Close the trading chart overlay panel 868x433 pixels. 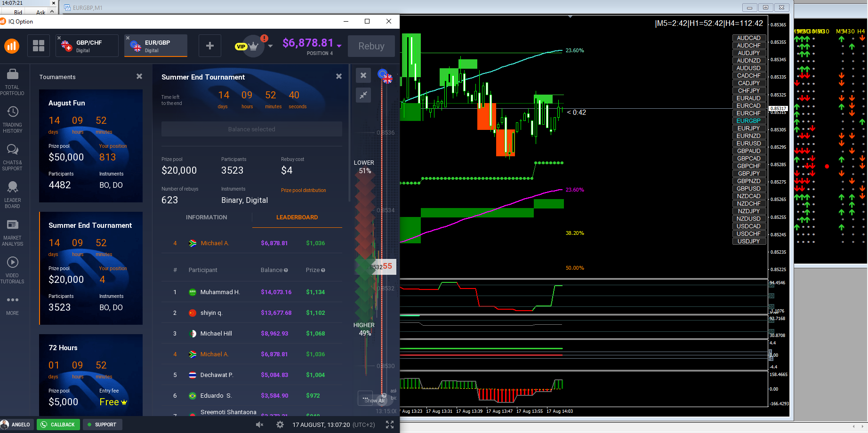click(x=363, y=75)
